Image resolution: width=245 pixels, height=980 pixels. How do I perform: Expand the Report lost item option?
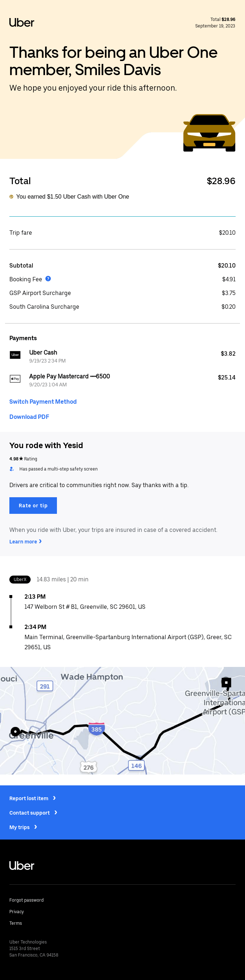[33, 798]
